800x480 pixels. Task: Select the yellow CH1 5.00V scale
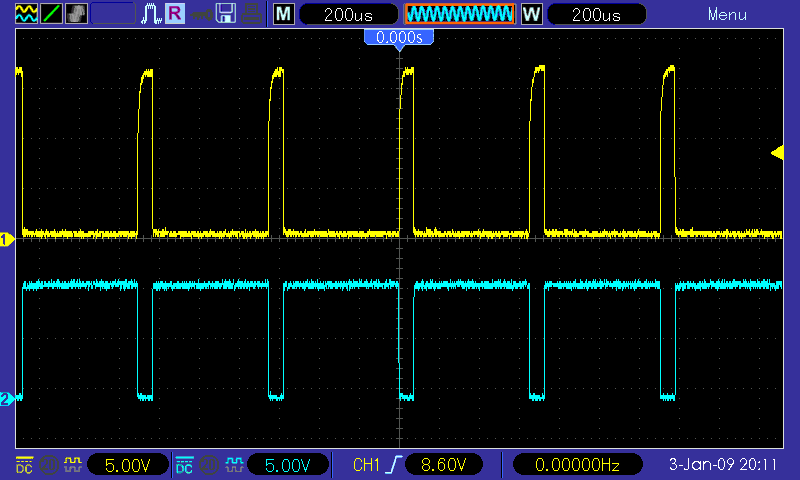coord(128,465)
